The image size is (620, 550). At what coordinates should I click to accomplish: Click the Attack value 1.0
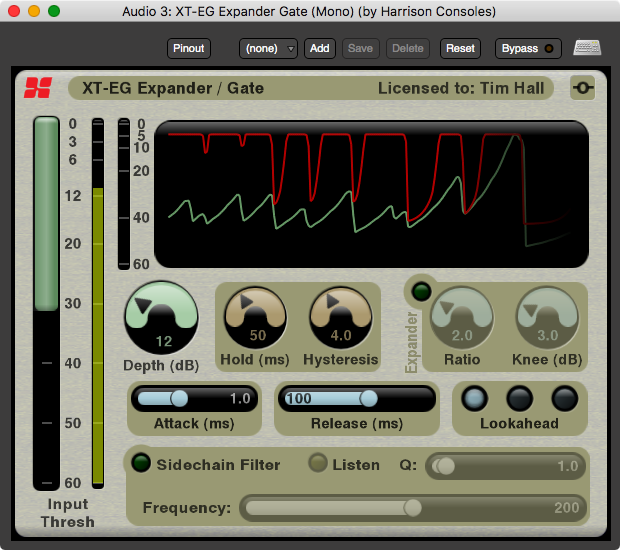click(x=240, y=399)
